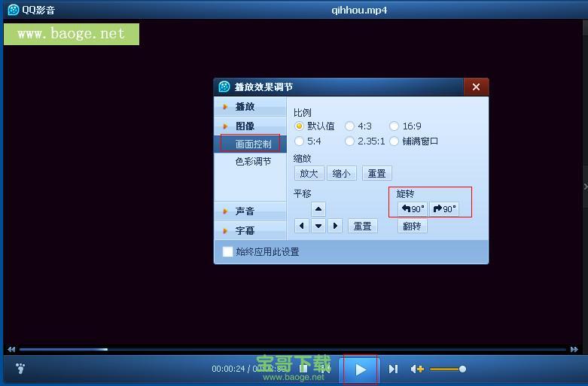Image resolution: width=588 pixels, height=386 pixels.
Task: Expand the 图像 section in the sidebar
Action: [x=250, y=126]
